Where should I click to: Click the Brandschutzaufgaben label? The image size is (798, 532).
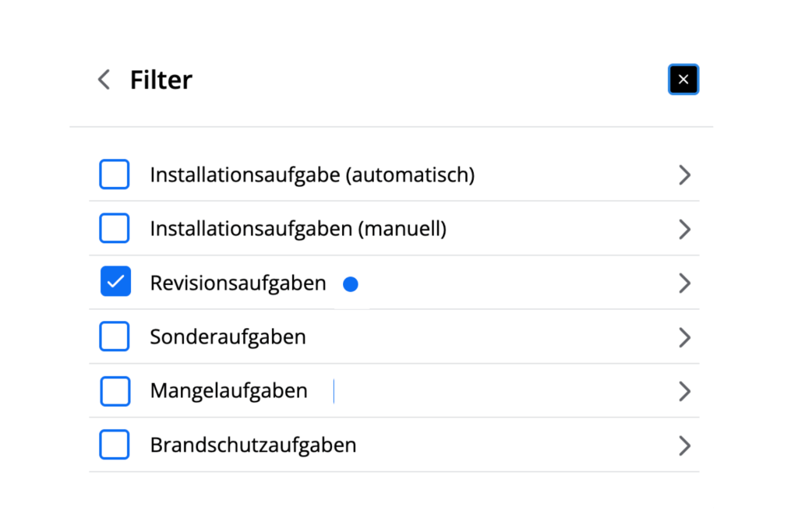coord(252,446)
